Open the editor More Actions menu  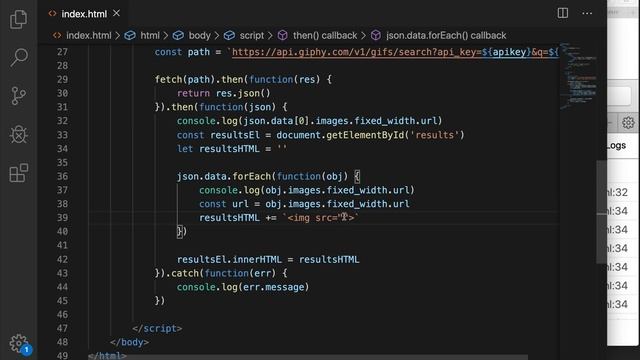pyautogui.click(x=587, y=13)
